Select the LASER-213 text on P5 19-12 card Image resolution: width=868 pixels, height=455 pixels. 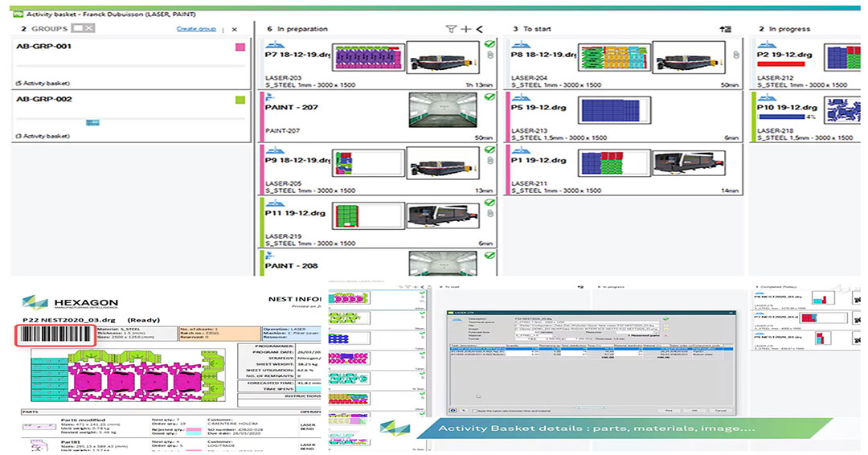pos(529,131)
